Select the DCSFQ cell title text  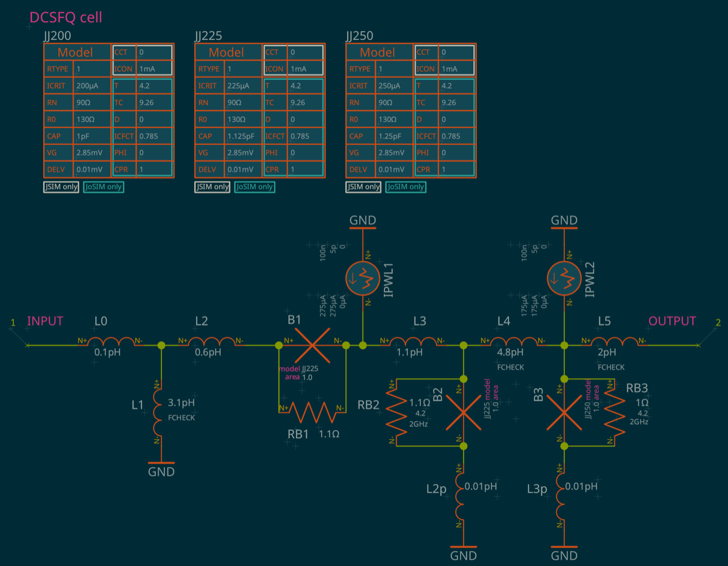click(66, 18)
